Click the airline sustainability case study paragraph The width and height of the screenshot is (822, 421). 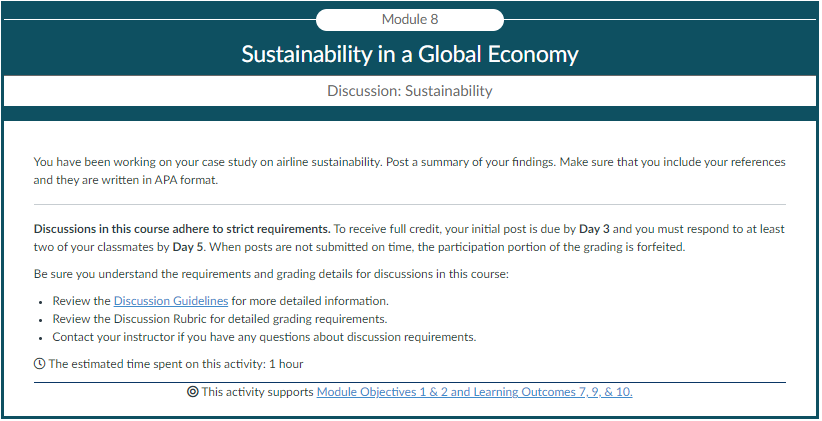point(410,171)
